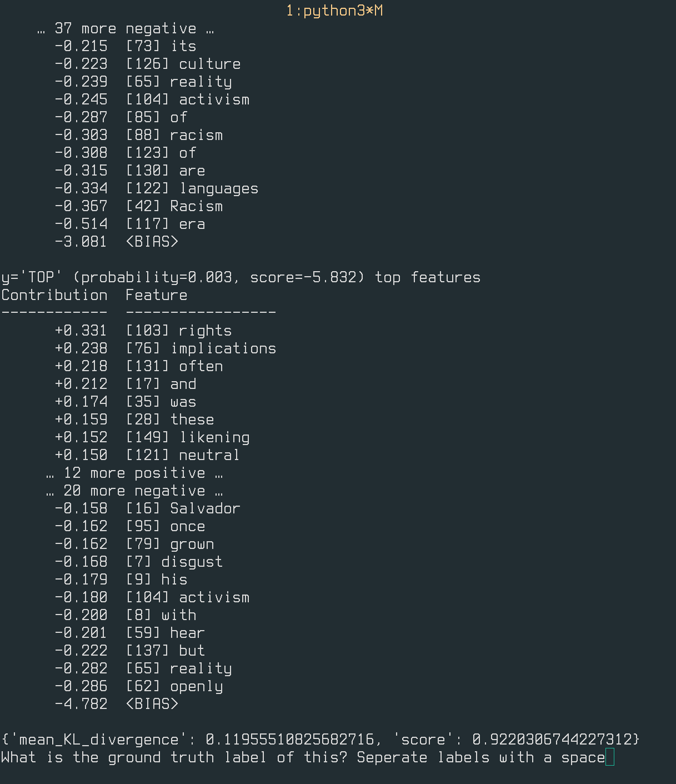Click the [42] Racism feature row
This screenshot has height=784, width=676.
tap(174, 206)
